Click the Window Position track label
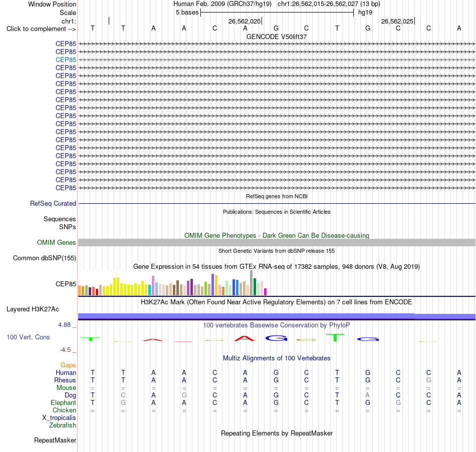 (x=52, y=4)
